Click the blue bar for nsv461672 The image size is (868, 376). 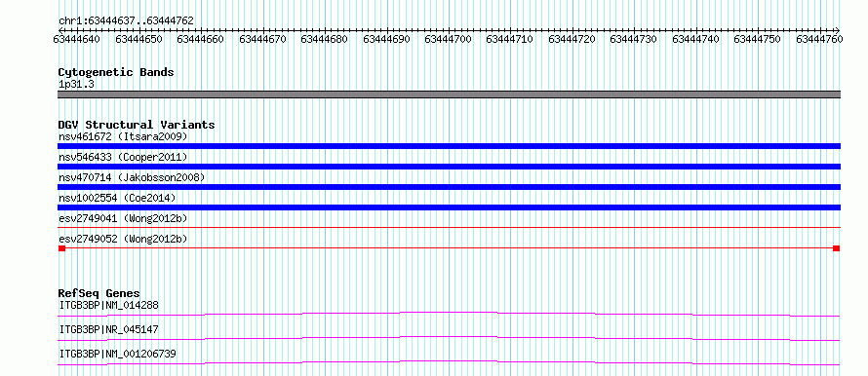450,146
